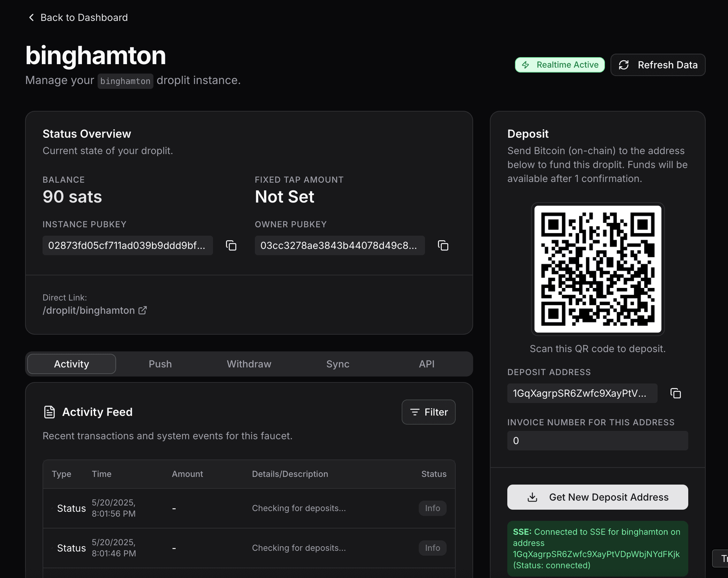The image size is (728, 578).
Task: Copy the deposit address via the copy icon
Action: coord(676,393)
